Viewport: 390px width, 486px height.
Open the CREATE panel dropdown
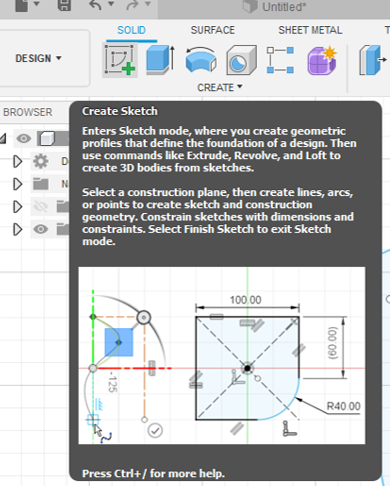[x=219, y=87]
